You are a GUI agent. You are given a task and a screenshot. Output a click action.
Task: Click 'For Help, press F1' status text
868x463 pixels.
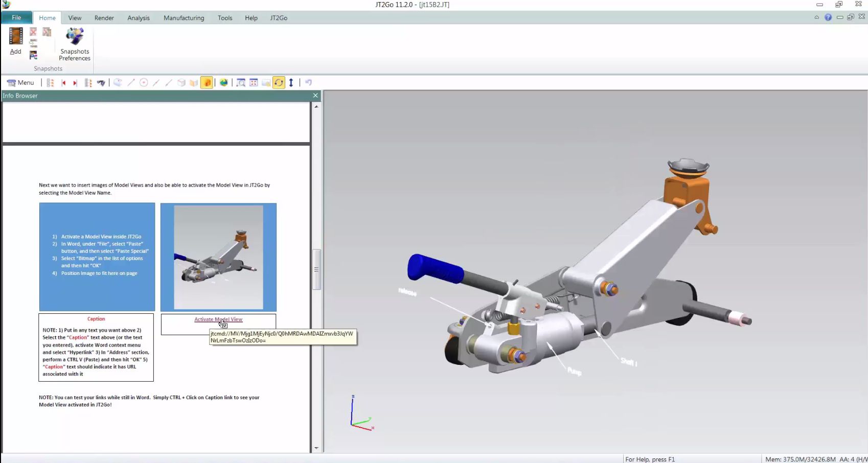click(650, 459)
